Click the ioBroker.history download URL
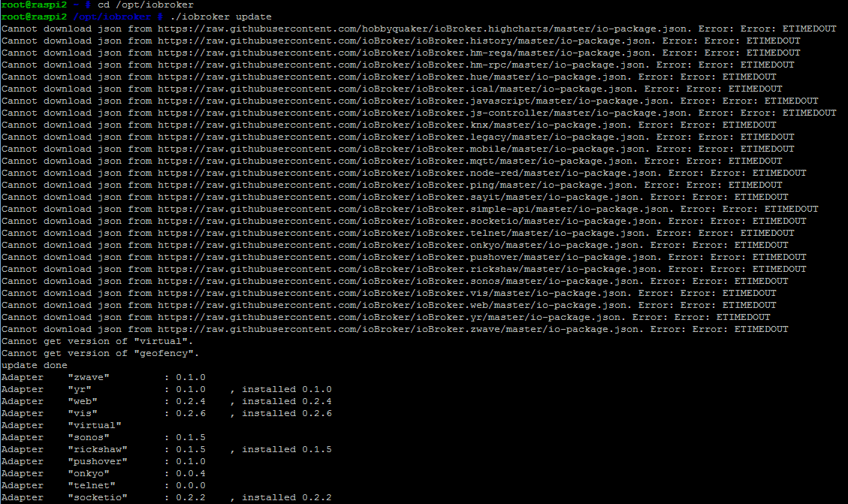Image resolution: width=848 pixels, height=504 pixels. (x=404, y=41)
